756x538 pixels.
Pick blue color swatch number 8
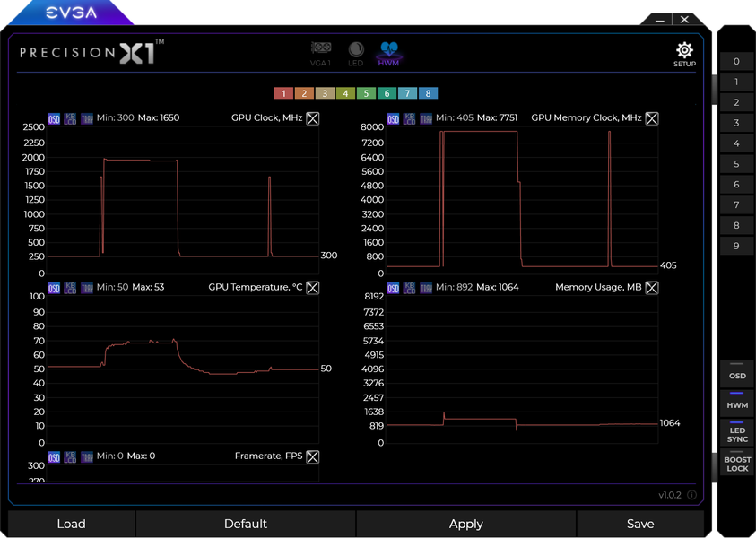(428, 93)
